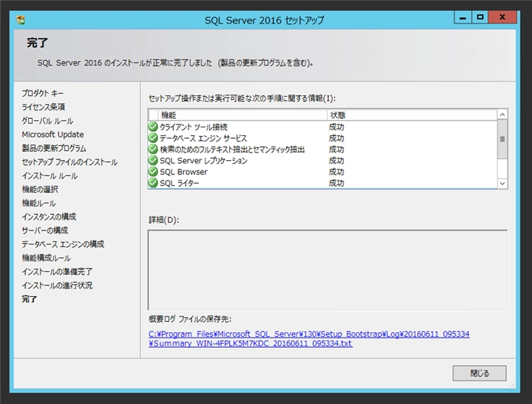The width and height of the screenshot is (532, 404).
Task: Click the scroll up arrow of feature list
Action: click(x=502, y=115)
